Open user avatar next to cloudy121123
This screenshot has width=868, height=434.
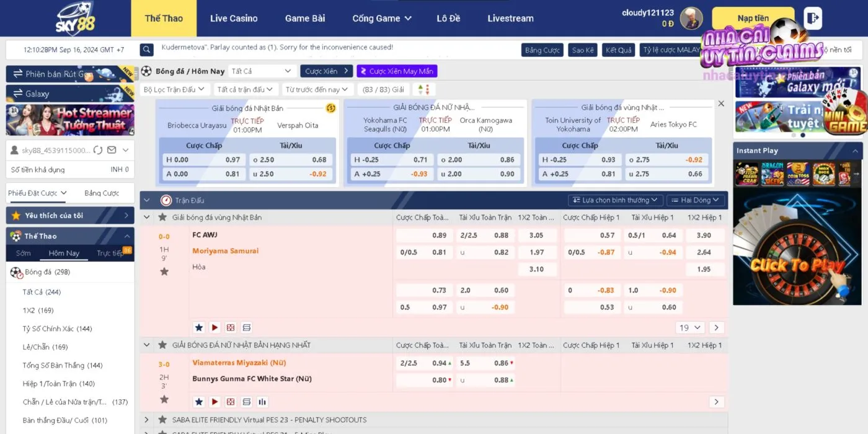[x=691, y=18]
